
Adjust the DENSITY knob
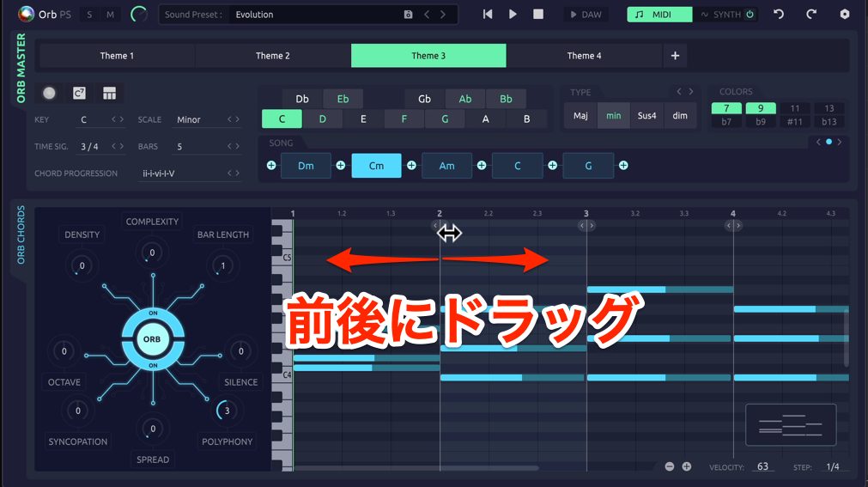coord(82,265)
